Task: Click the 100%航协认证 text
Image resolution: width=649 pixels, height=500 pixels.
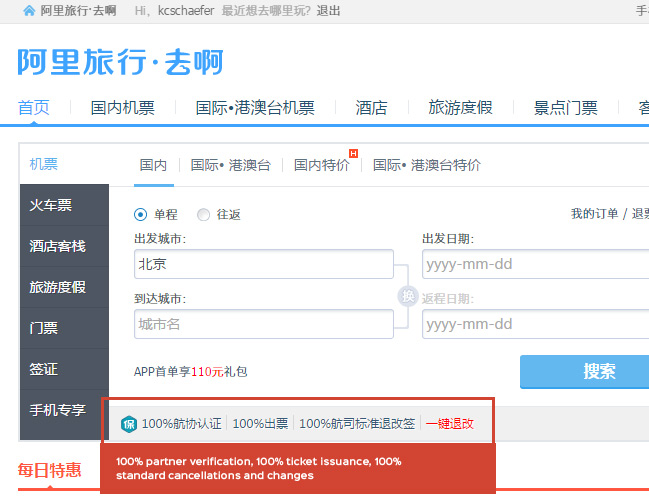Action: [182, 424]
